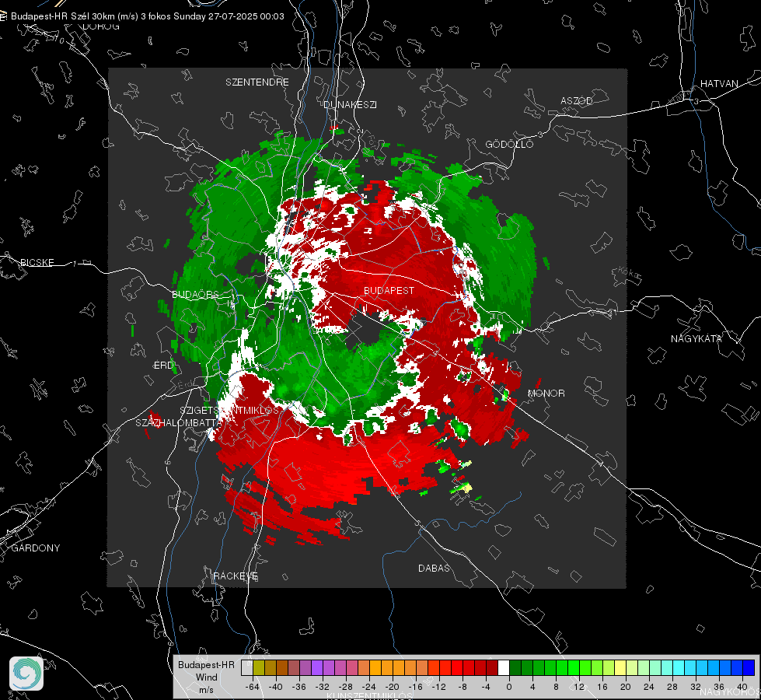Click the RÁCKEVE town label
The height and width of the screenshot is (700, 761).
[236, 576]
